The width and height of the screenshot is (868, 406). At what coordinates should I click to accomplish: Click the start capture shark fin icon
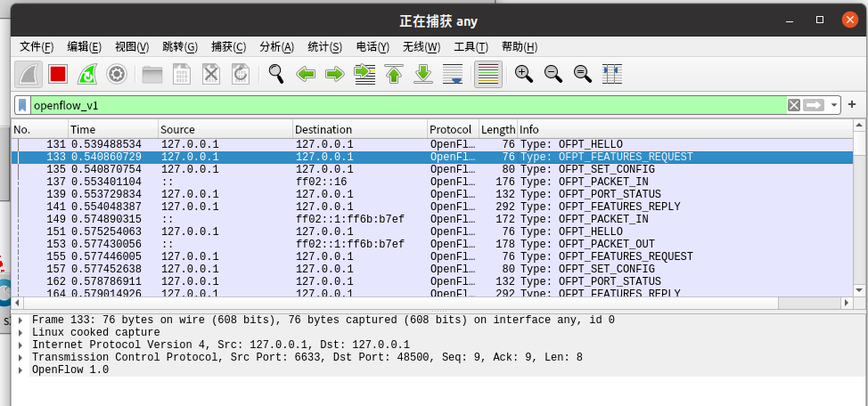click(29, 74)
